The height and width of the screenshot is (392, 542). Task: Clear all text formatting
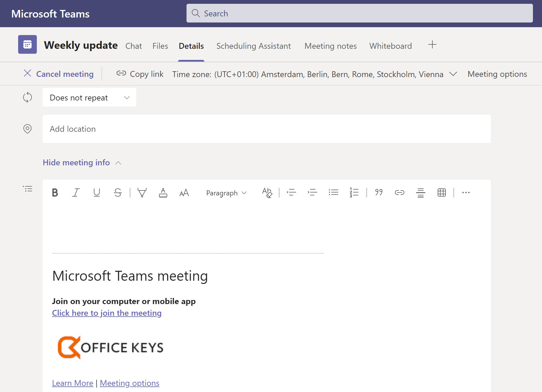point(267,192)
